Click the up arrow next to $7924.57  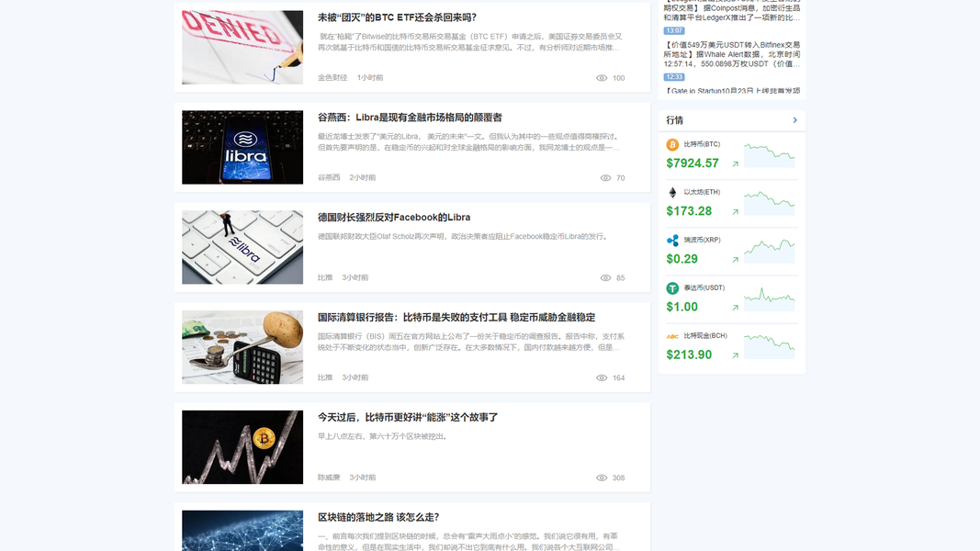tap(736, 163)
